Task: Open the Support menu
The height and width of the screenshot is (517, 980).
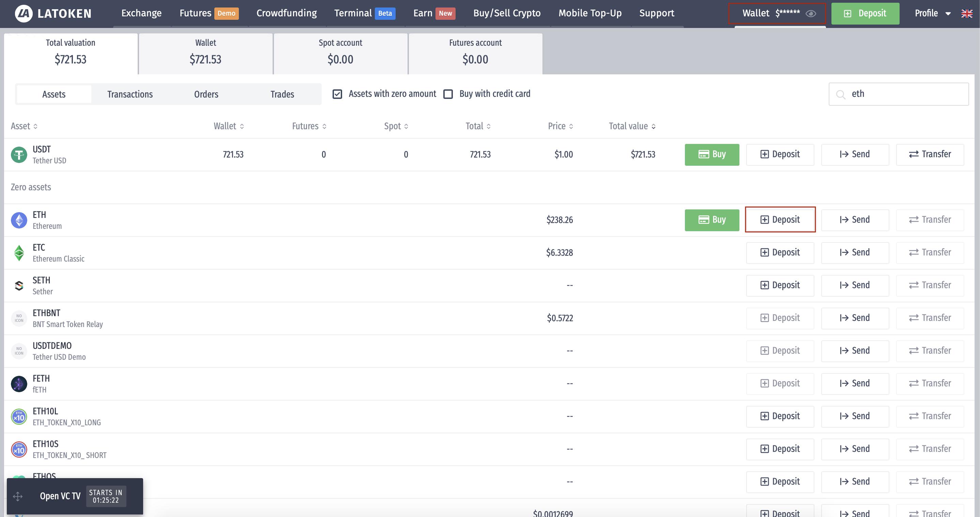Action: pyautogui.click(x=657, y=13)
